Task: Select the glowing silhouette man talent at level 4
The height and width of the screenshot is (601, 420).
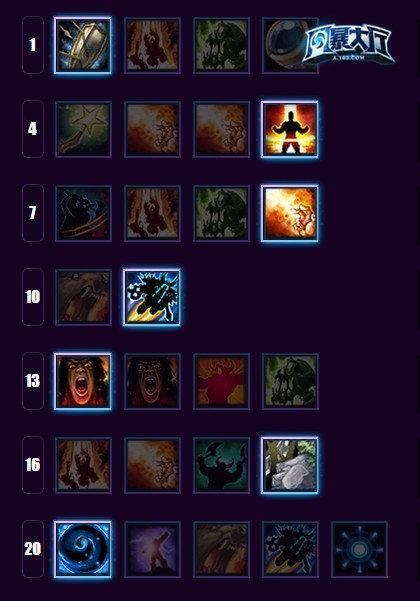Action: [290, 130]
